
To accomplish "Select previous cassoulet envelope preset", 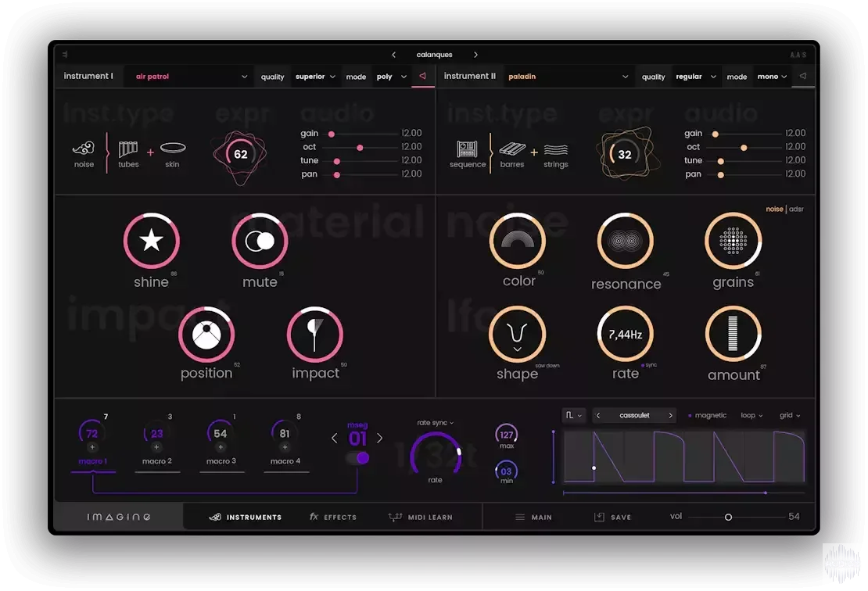I will tap(598, 415).
